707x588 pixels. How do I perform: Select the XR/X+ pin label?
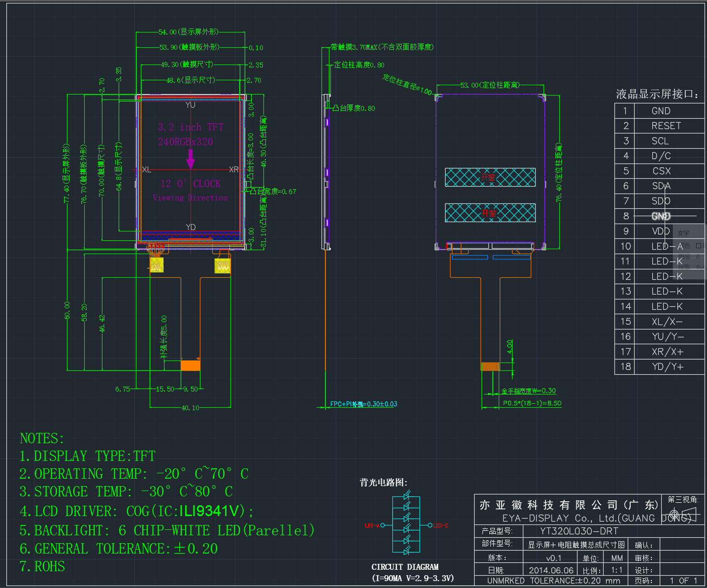(668, 352)
